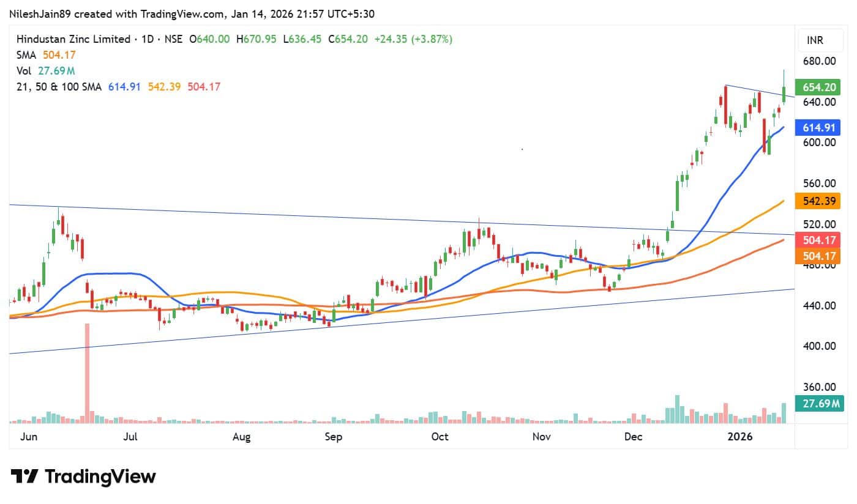
Task: Select the Hindustan Zinc Limited symbol title
Action: 73,39
